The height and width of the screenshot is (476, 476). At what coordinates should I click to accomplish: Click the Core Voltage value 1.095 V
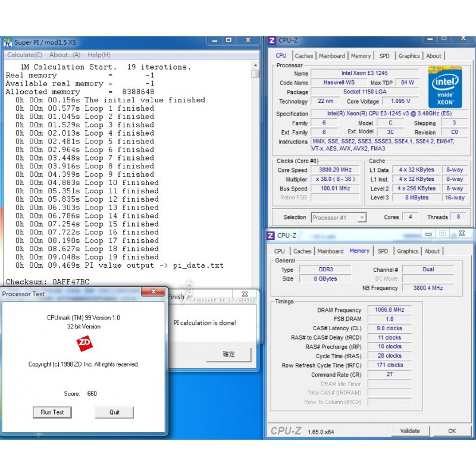pyautogui.click(x=400, y=101)
